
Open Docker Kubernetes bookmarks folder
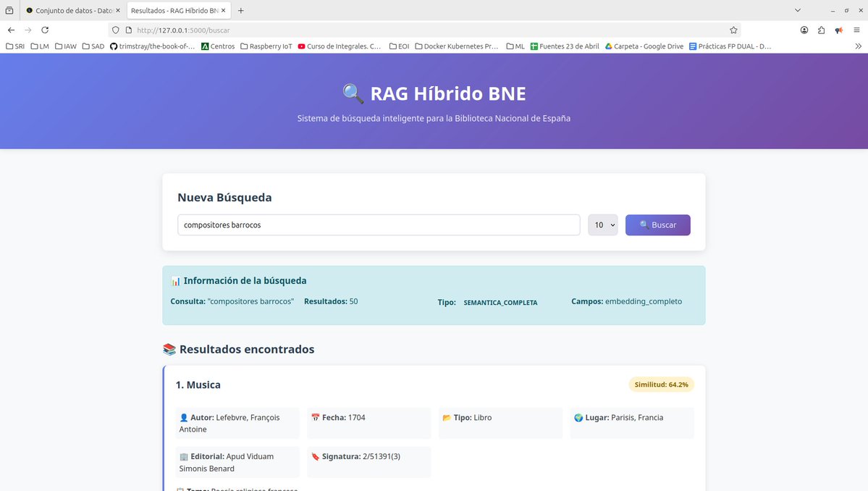(457, 46)
